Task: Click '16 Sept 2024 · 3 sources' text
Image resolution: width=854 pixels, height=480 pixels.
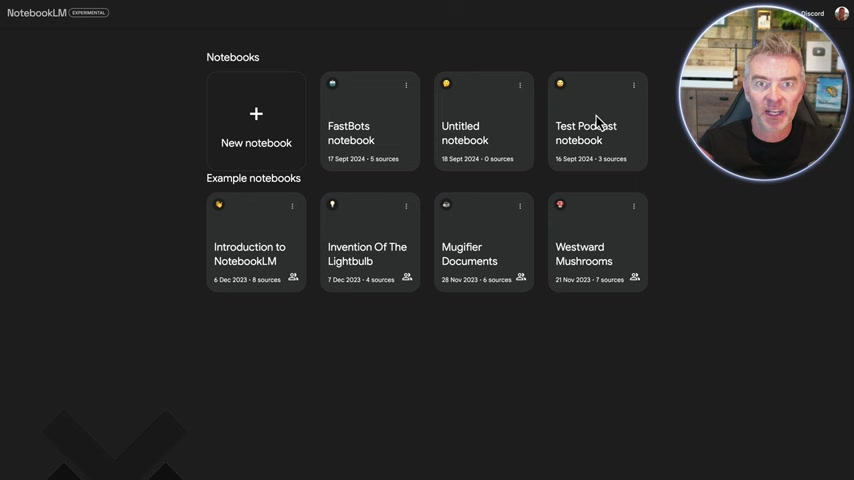Action: pos(591,159)
